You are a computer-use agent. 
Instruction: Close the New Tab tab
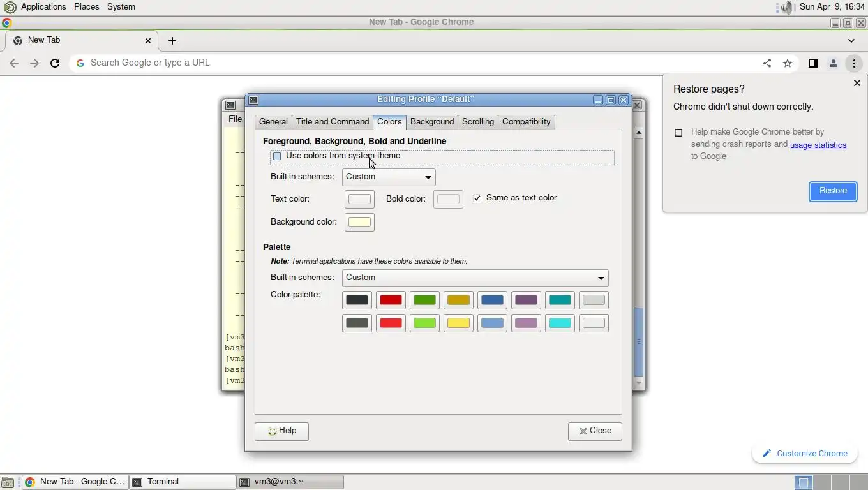point(148,40)
